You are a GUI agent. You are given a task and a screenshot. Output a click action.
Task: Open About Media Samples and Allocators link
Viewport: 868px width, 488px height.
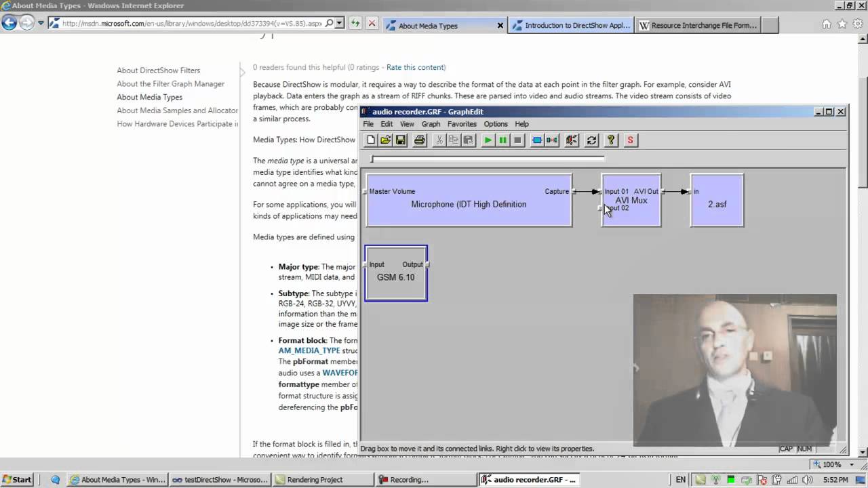pos(177,110)
